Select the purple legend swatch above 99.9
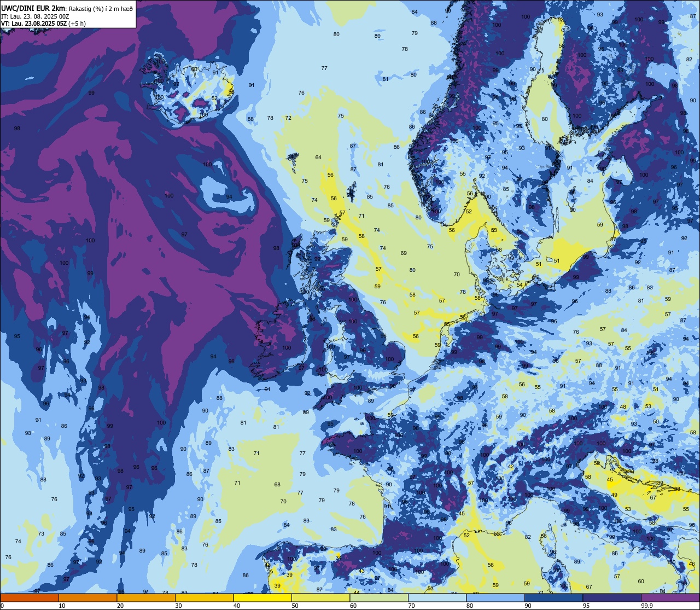Screen dimensions: 700x610 [x=670, y=597]
